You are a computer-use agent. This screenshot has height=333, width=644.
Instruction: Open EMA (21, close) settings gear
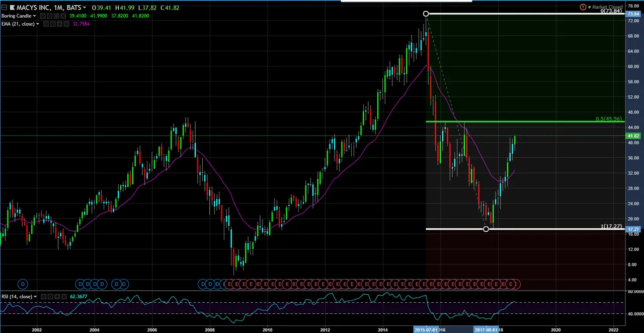[52, 24]
